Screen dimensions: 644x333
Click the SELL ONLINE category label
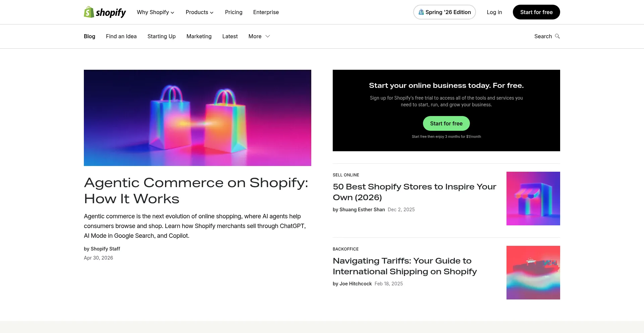click(x=346, y=175)
